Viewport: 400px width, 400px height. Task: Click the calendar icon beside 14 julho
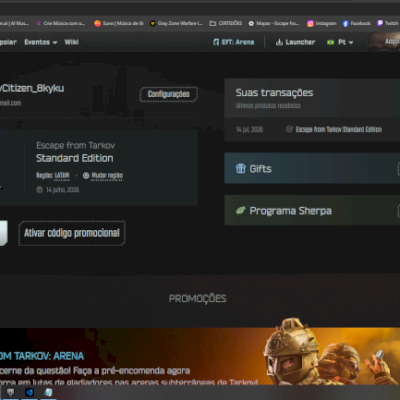pyautogui.click(x=39, y=190)
